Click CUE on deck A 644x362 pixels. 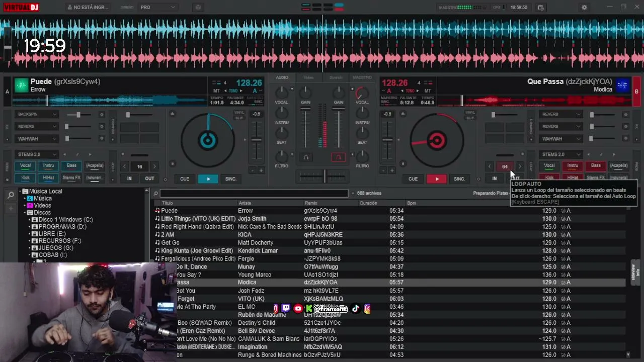click(x=185, y=179)
